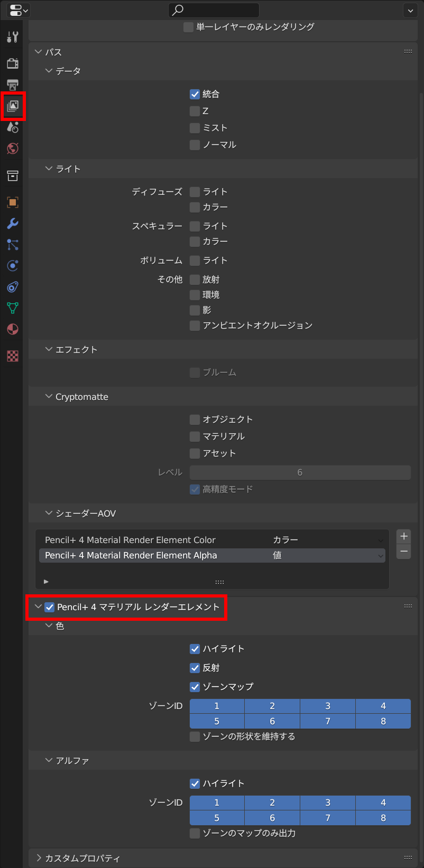This screenshot has width=424, height=868.
Task: Enable the 影 pass checkbox
Action: (195, 310)
